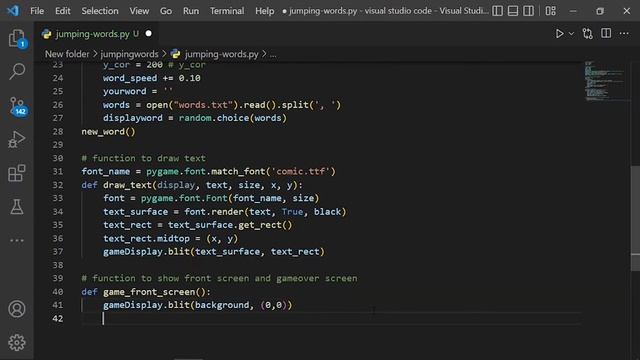Click 'get_rect()' call on line 35
Viewport: 640px width, 360px height.
point(265,225)
